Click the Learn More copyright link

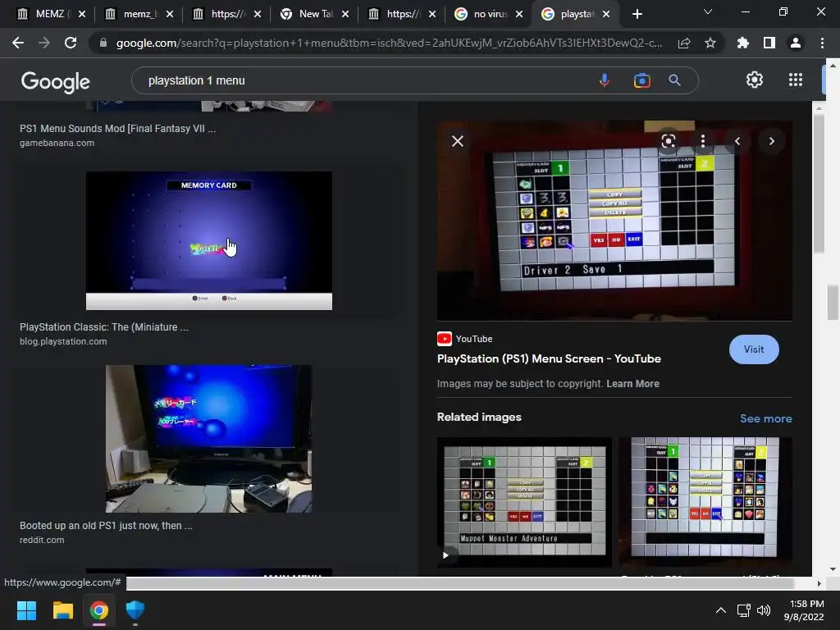coord(632,384)
